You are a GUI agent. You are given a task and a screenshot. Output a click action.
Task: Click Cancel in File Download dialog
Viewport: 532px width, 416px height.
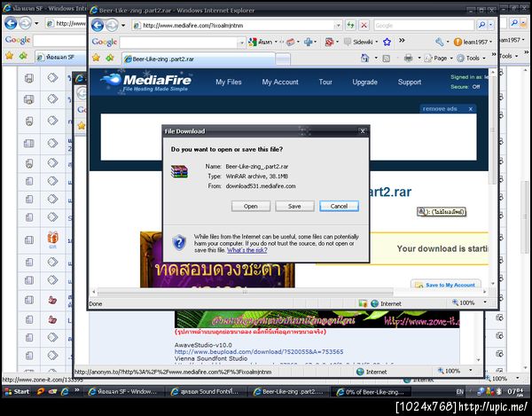[339, 206]
